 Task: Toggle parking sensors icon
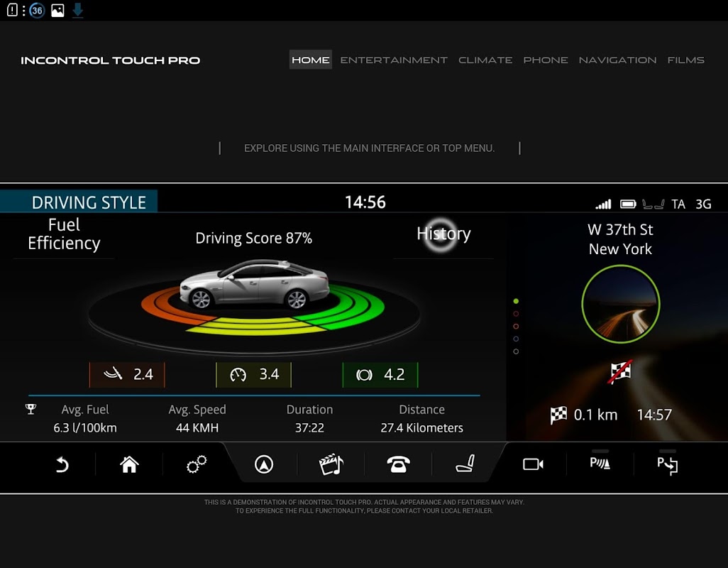600,463
